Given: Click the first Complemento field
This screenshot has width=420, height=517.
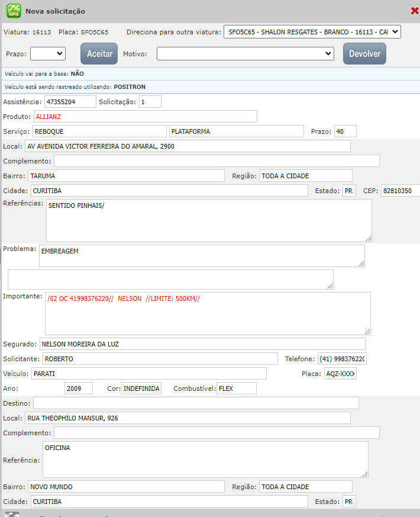Looking at the screenshot, I should pos(217,161).
